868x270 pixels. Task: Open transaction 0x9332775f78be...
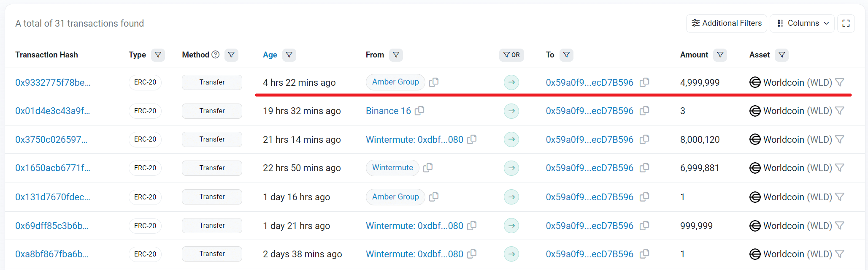[53, 83]
